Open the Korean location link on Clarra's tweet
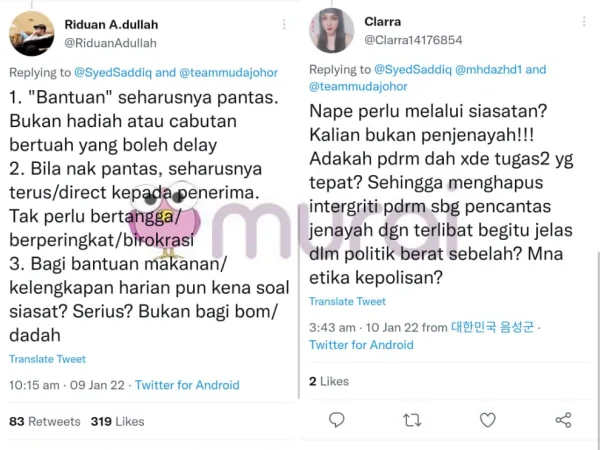 tap(492, 327)
